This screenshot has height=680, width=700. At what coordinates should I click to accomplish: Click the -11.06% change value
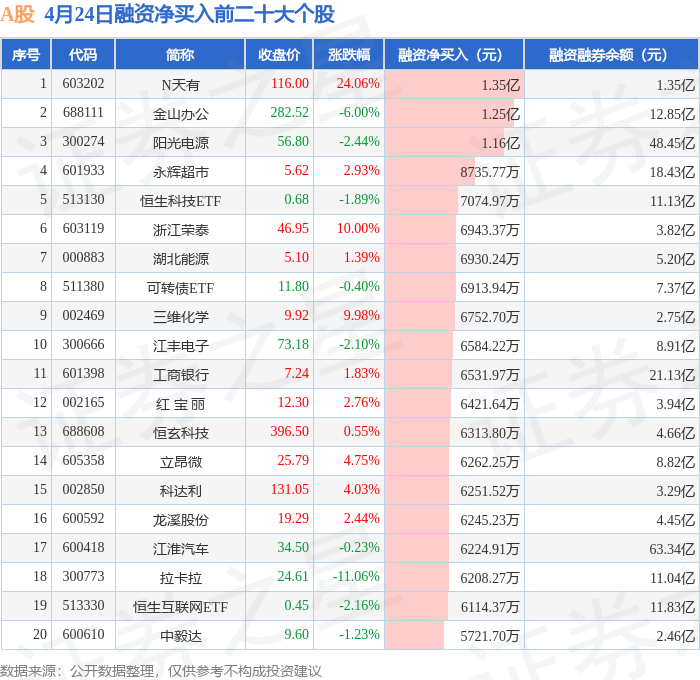(356, 577)
